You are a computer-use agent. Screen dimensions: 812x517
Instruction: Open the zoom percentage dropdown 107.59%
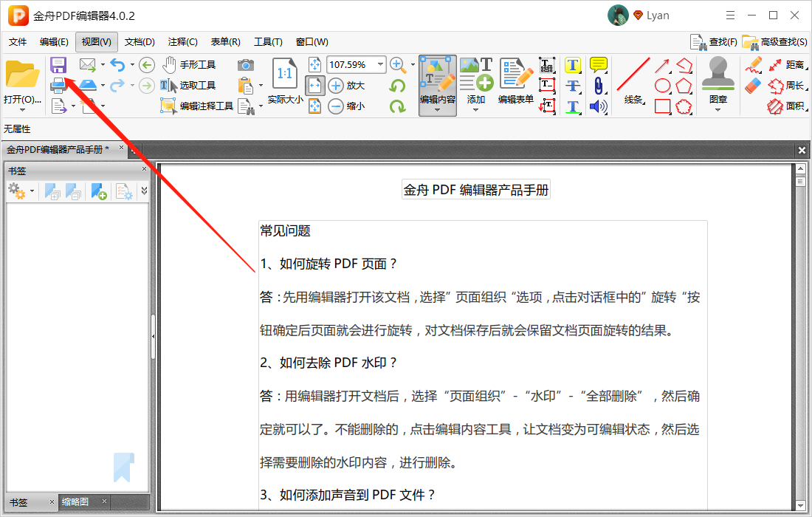pos(381,65)
